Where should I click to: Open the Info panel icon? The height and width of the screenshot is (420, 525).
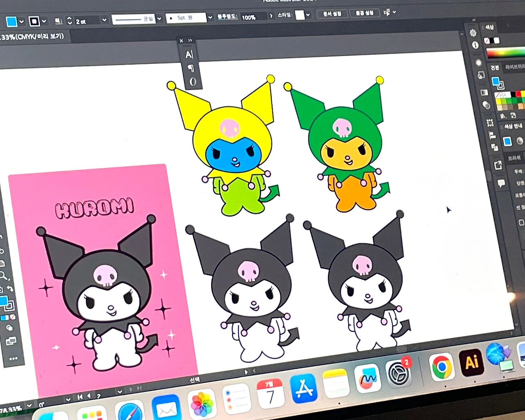point(475,45)
